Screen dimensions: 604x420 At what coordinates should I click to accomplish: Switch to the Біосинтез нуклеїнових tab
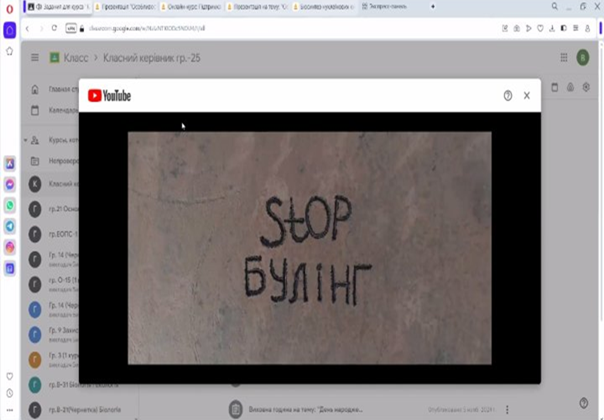324,7
